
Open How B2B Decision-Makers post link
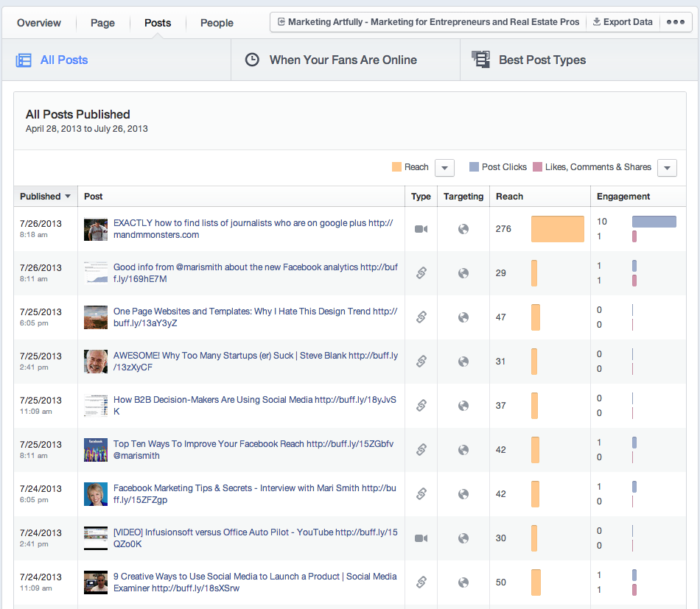click(x=254, y=406)
